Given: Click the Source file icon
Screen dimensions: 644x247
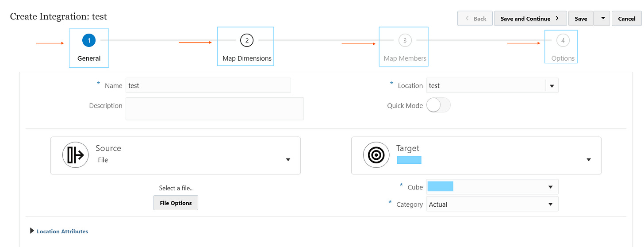Looking at the screenshot, I should [x=75, y=155].
